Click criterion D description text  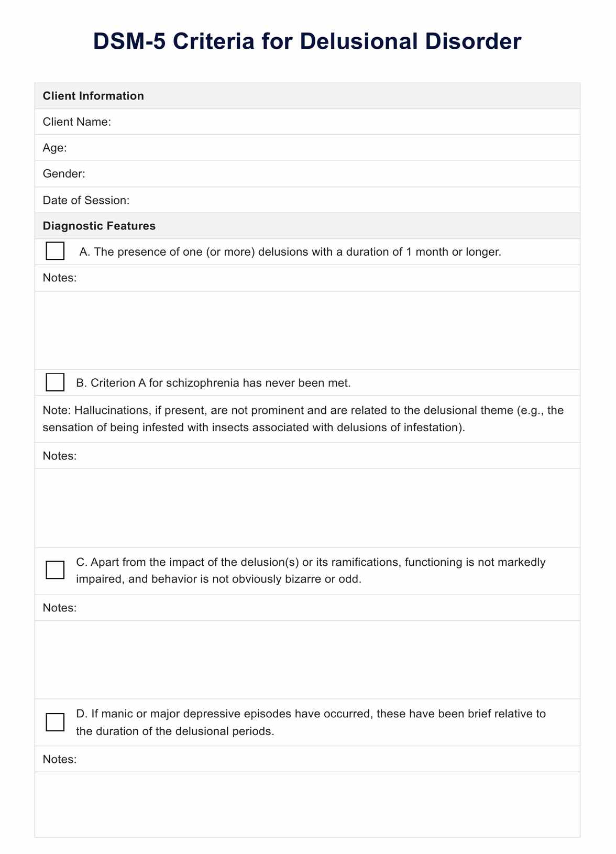[311, 722]
